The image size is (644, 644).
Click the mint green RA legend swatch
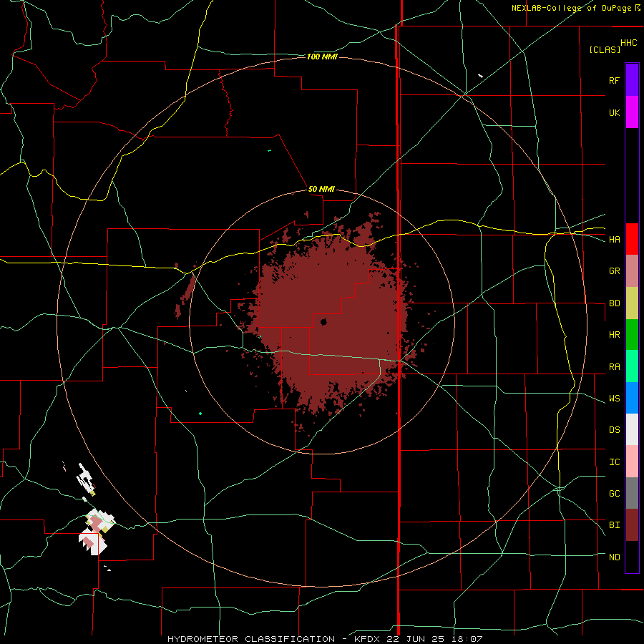pyautogui.click(x=632, y=366)
